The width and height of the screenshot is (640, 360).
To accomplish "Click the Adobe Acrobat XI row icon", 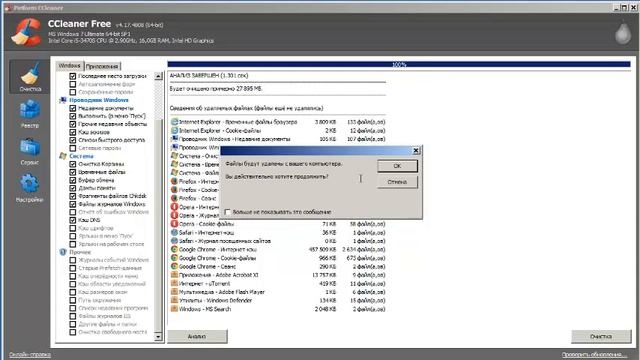I will (174, 275).
